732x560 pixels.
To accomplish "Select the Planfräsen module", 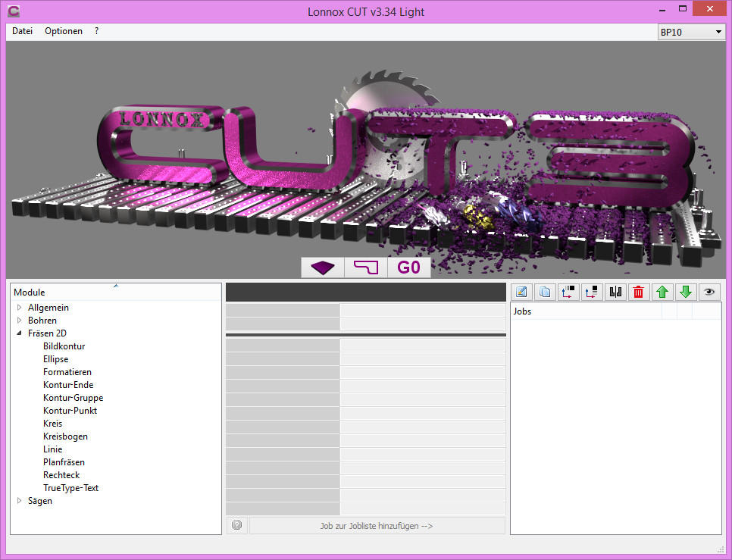I will (64, 462).
